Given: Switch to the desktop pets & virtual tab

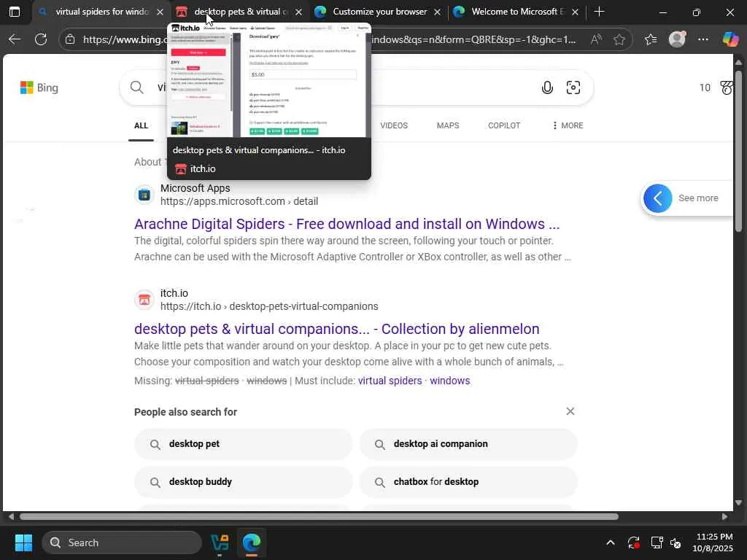Looking at the screenshot, I should [239, 12].
